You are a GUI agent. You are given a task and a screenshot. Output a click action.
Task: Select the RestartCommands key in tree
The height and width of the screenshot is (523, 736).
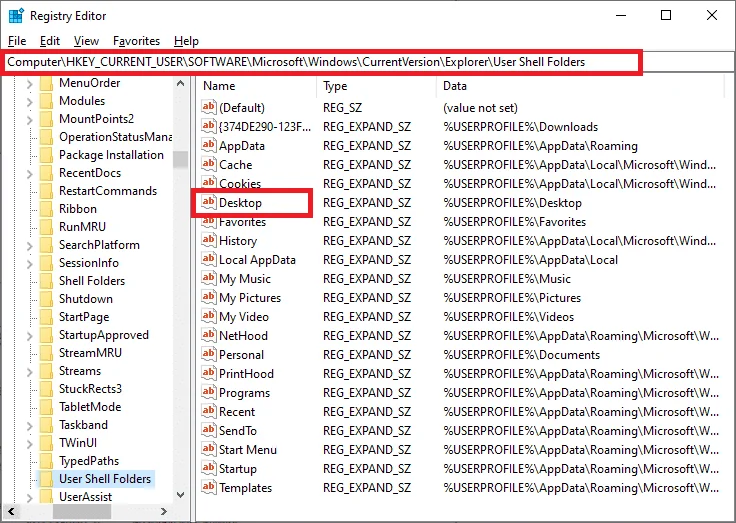point(108,191)
